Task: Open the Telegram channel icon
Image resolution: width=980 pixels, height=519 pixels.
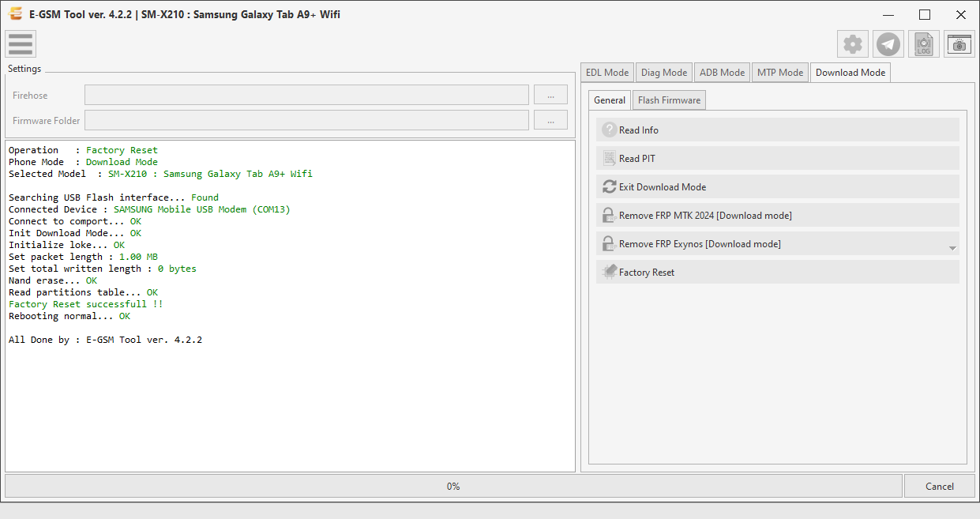Action: pyautogui.click(x=888, y=44)
